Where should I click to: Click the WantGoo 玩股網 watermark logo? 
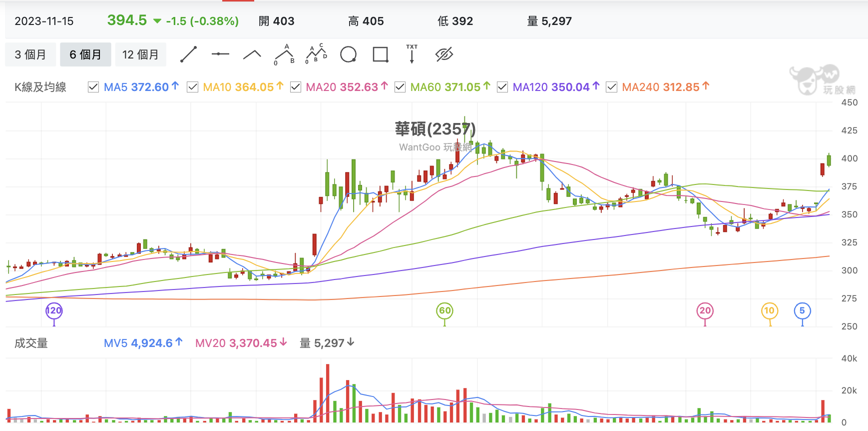tap(823, 80)
